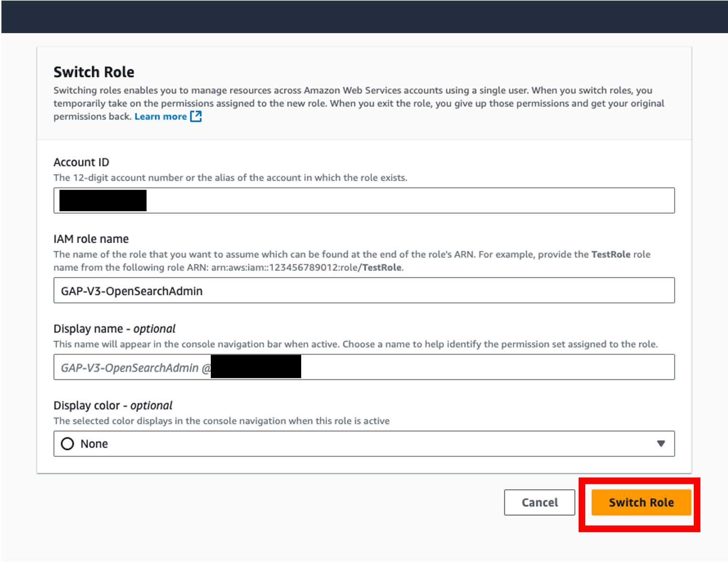Click the Cancel button
This screenshot has width=728, height=562.
coord(540,502)
